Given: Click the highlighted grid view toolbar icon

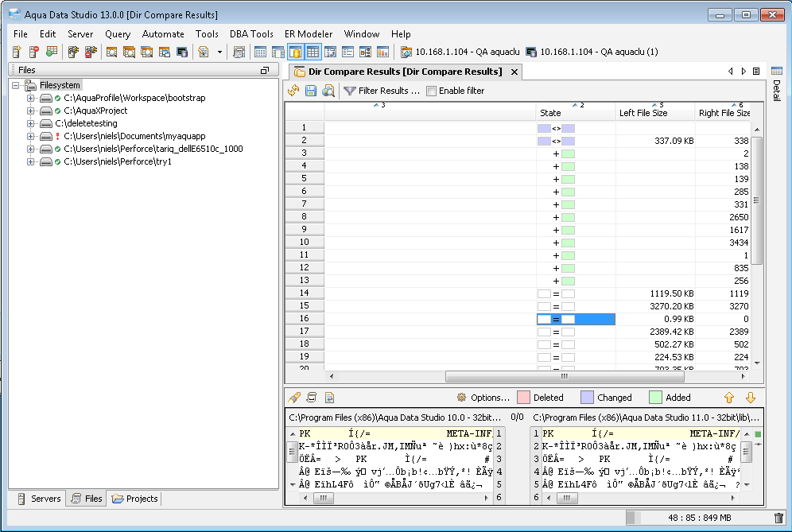Looking at the screenshot, I should [x=313, y=52].
